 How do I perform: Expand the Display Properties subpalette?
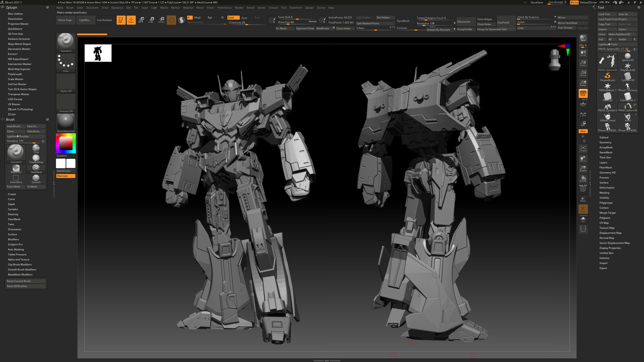[x=610, y=248]
